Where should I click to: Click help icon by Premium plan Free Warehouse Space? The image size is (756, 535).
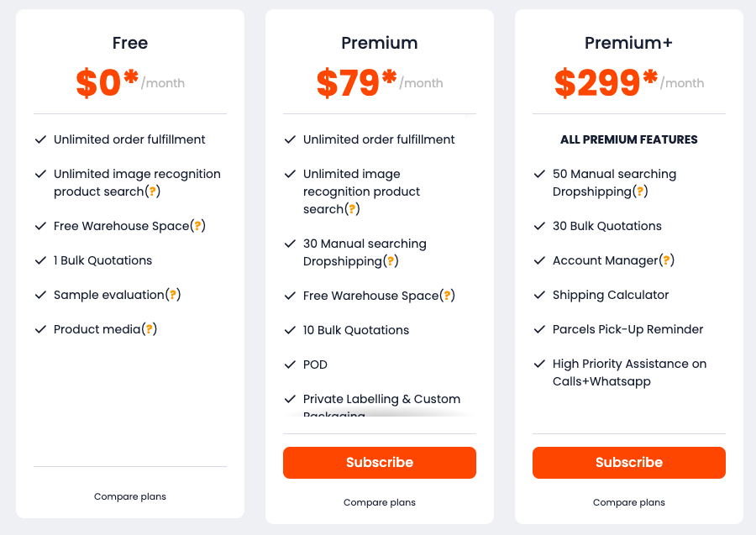447,296
